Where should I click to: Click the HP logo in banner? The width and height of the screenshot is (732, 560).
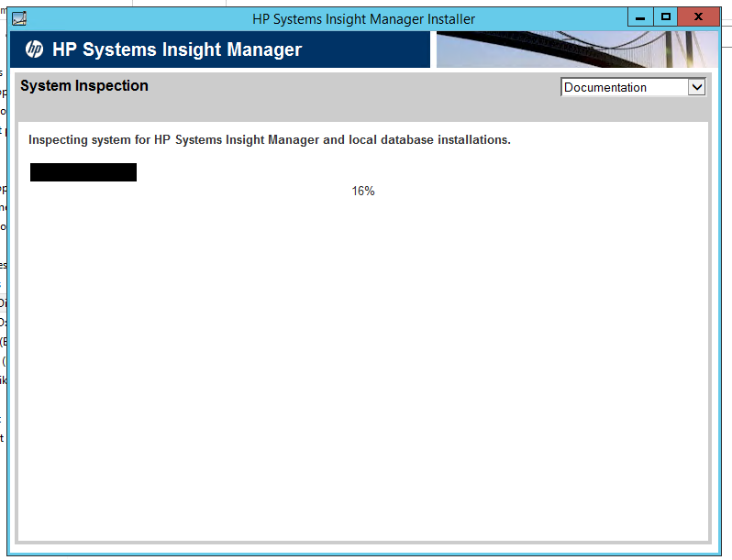coord(34,49)
